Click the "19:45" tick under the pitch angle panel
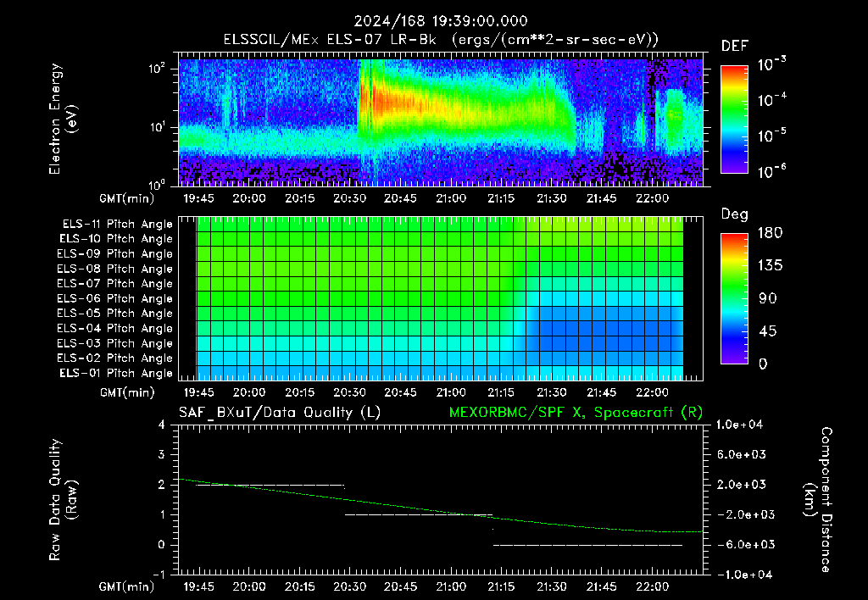This screenshot has width=868, height=600. click(x=198, y=392)
